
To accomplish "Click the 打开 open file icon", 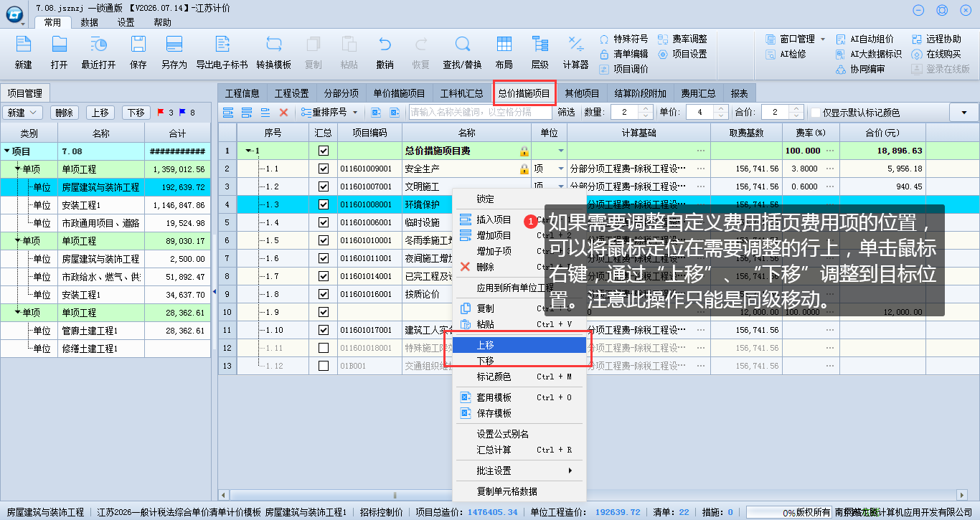I will coord(60,44).
